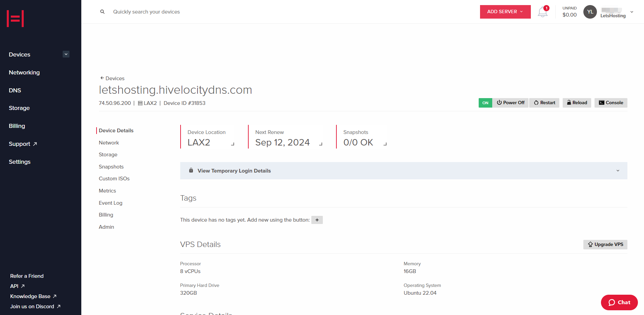The height and width of the screenshot is (315, 644).
Task: Click the quick device search field
Action: click(146, 12)
